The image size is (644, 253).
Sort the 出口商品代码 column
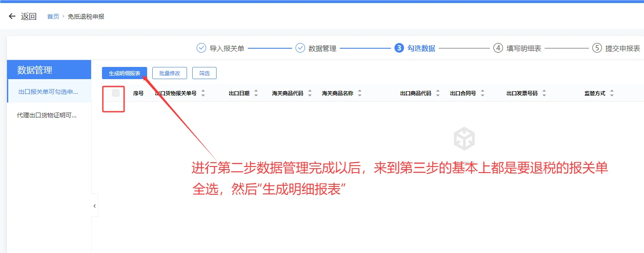pyautogui.click(x=437, y=93)
